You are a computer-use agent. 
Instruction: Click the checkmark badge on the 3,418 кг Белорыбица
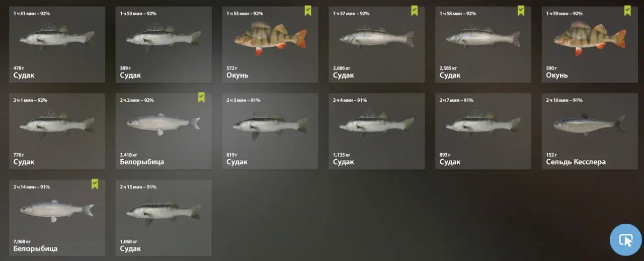coord(201,97)
